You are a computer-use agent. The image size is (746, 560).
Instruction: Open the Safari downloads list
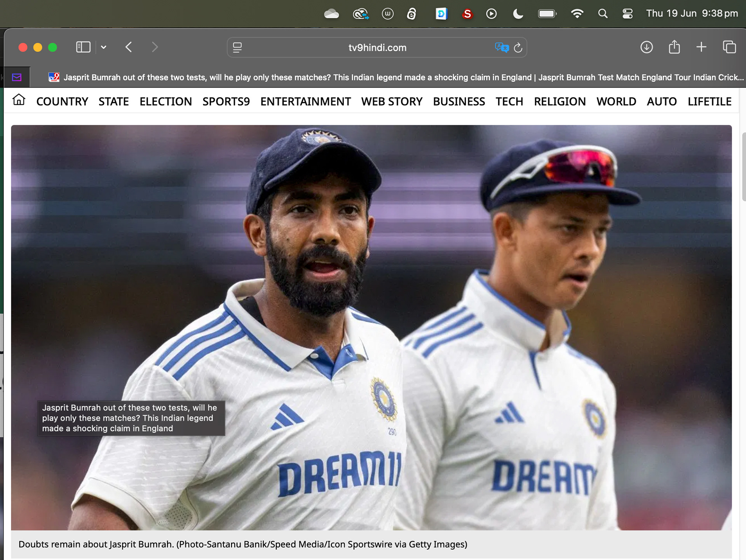[646, 47]
